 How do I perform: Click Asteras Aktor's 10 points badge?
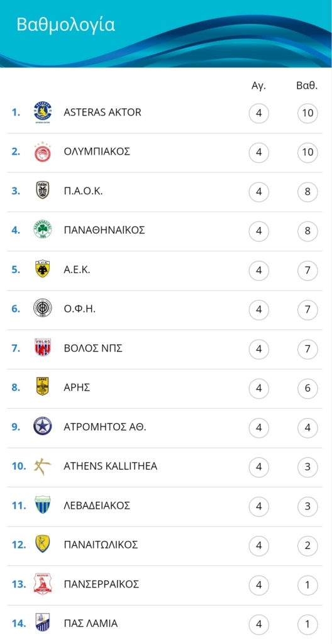coord(307,113)
